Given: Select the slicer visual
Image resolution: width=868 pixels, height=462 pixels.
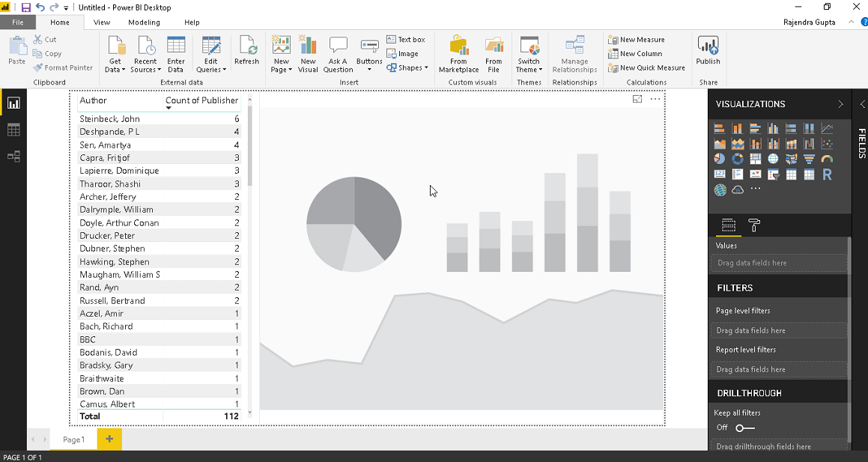Looking at the screenshot, I should pyautogui.click(x=774, y=174).
